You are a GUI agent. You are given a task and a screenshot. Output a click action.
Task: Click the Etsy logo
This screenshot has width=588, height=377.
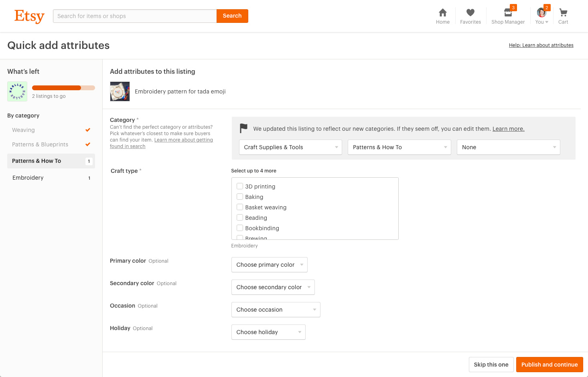[29, 16]
